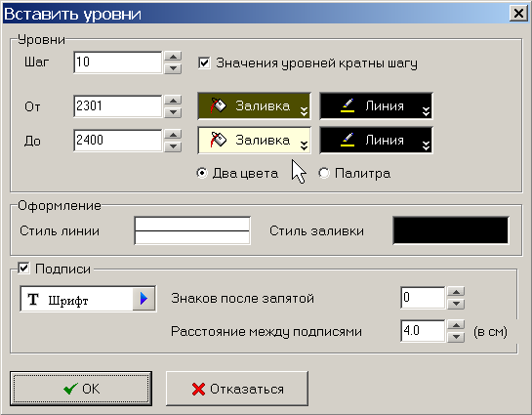Click the 'Расстояние между подписями' field showing 4.0
Screen dimensions: 532x415
pyautogui.click(x=423, y=331)
